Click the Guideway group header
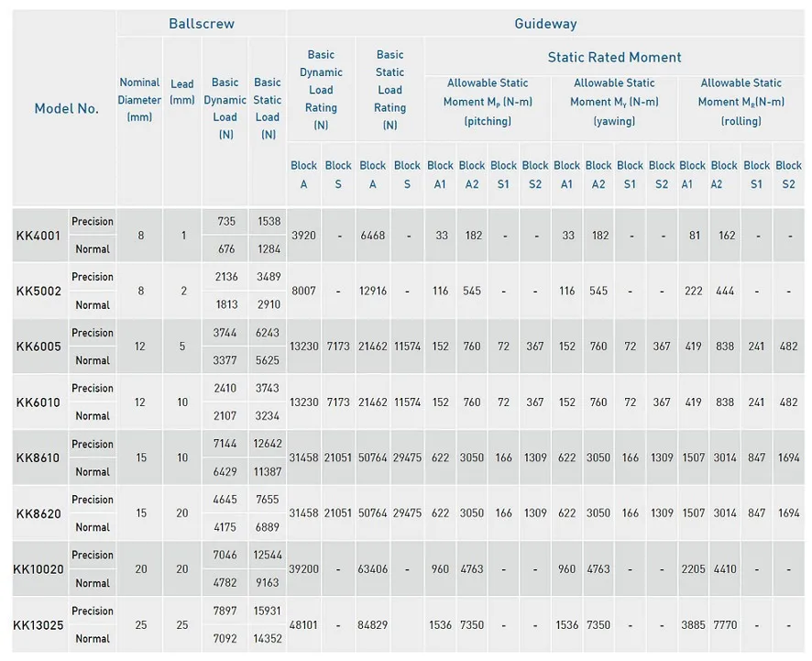Image resolution: width=812 pixels, height=661 pixels. click(545, 24)
